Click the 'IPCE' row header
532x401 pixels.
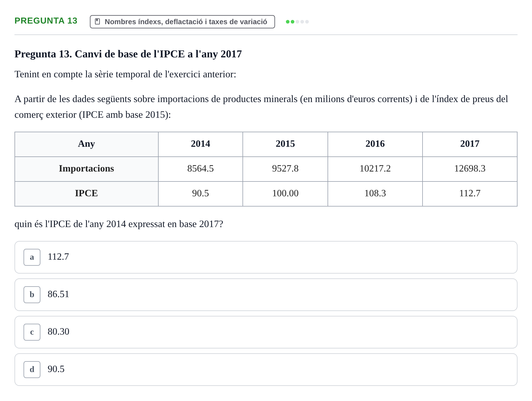(x=87, y=194)
